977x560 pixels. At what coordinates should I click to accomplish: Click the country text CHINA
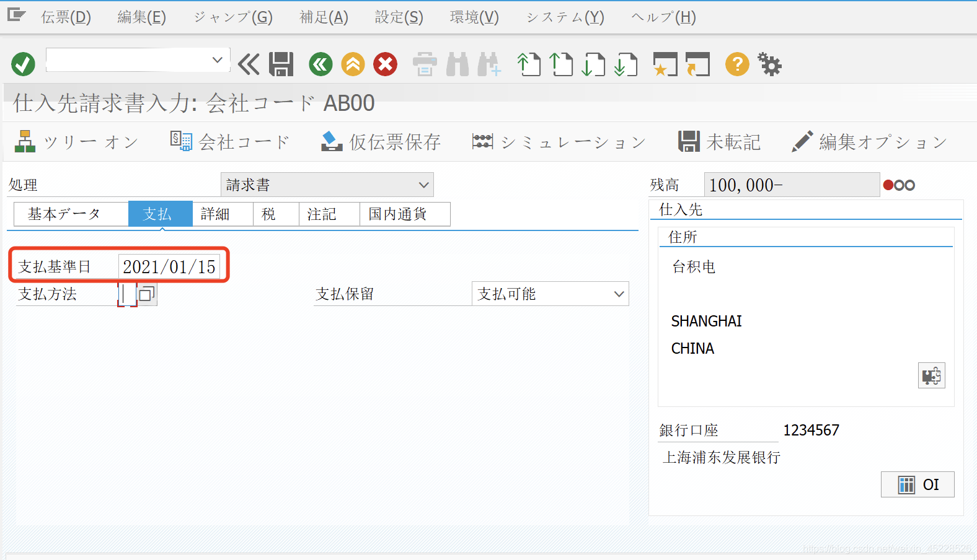[x=692, y=348]
